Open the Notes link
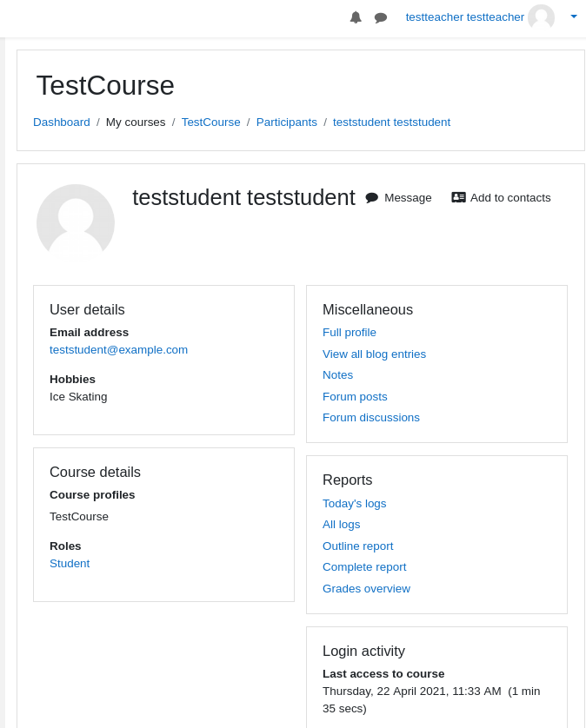This screenshot has width=586, height=728. pos(338,374)
